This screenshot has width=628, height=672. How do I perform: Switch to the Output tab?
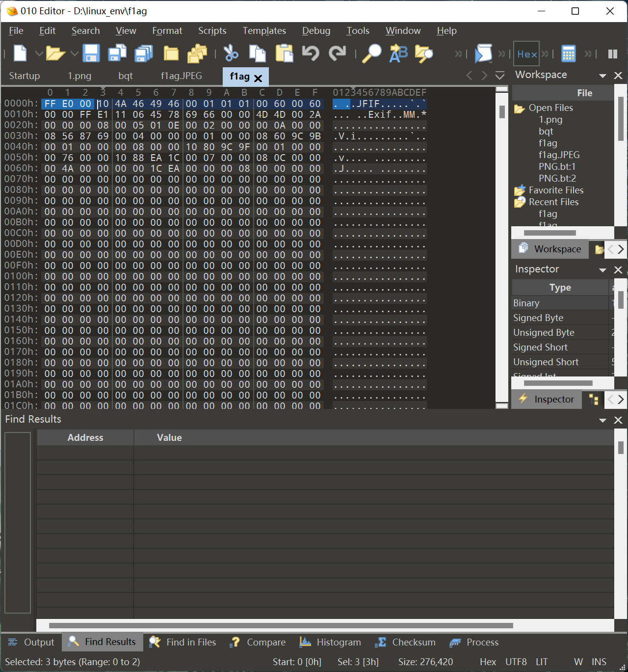click(x=31, y=642)
